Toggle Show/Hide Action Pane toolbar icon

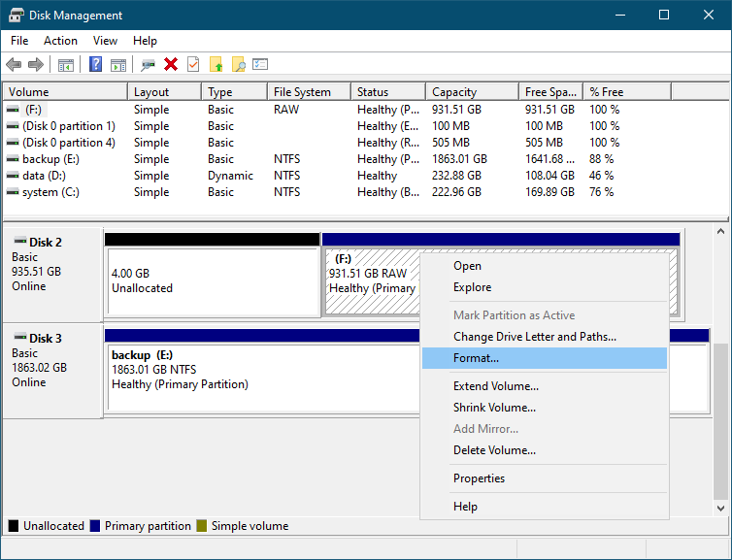coord(118,65)
